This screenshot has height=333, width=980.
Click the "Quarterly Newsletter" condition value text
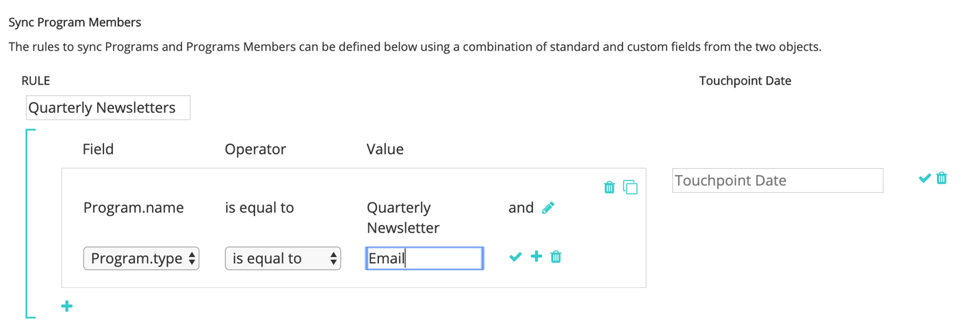pyautogui.click(x=403, y=217)
